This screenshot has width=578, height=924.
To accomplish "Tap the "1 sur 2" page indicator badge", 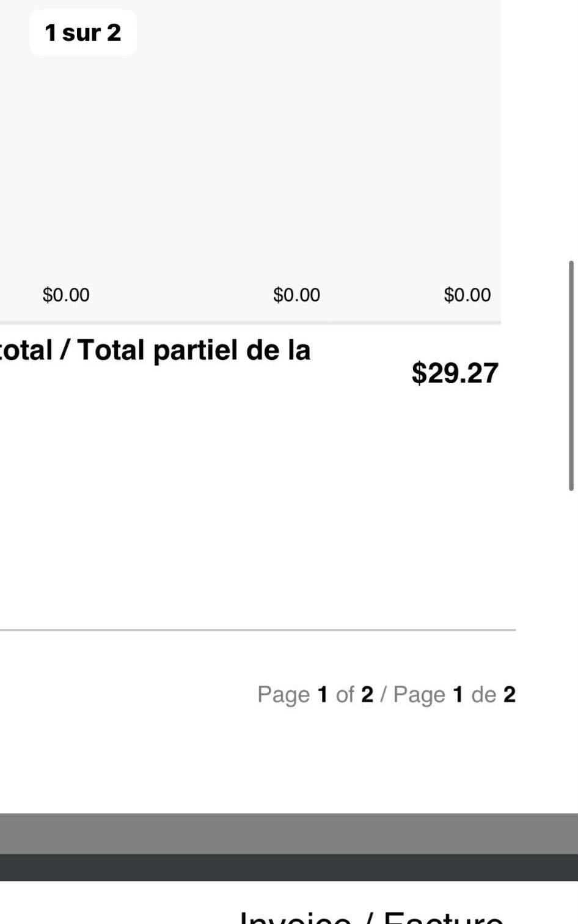I will tap(83, 32).
